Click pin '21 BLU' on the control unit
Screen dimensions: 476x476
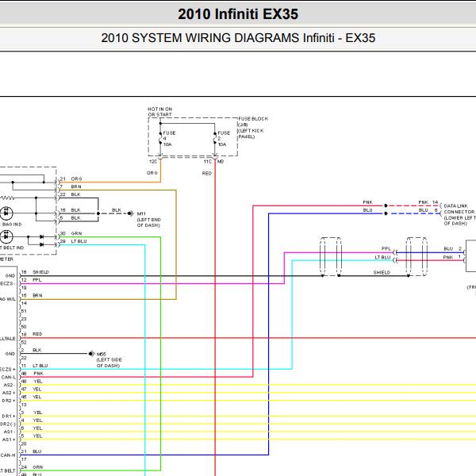coord(31,451)
